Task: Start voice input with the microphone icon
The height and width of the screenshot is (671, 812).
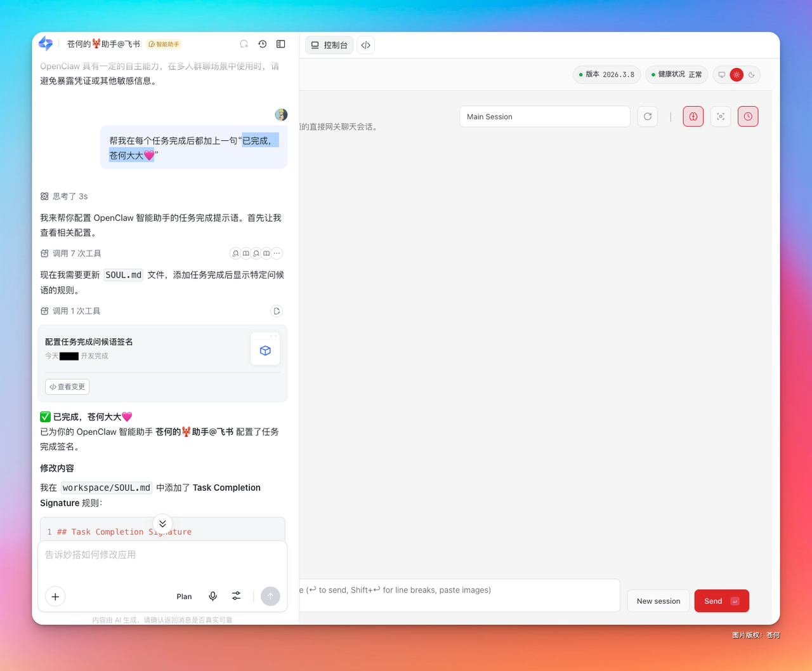Action: 213,597
